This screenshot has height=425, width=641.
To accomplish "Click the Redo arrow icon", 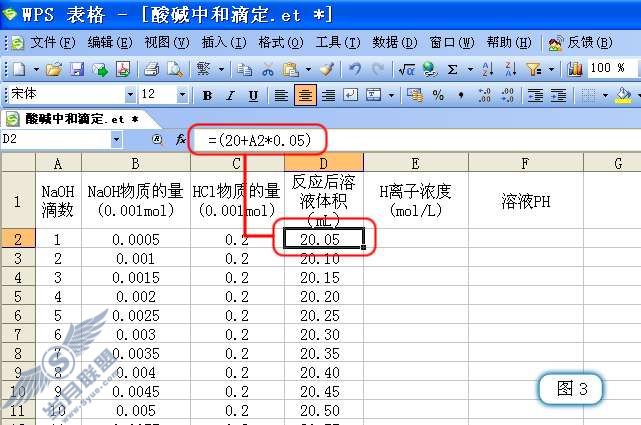I will pos(378,69).
